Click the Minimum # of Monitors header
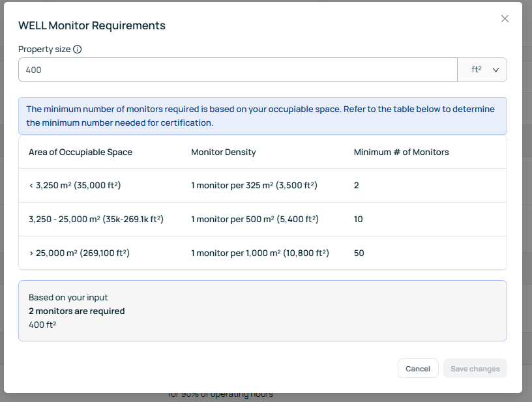This screenshot has width=532, height=402. 401,152
